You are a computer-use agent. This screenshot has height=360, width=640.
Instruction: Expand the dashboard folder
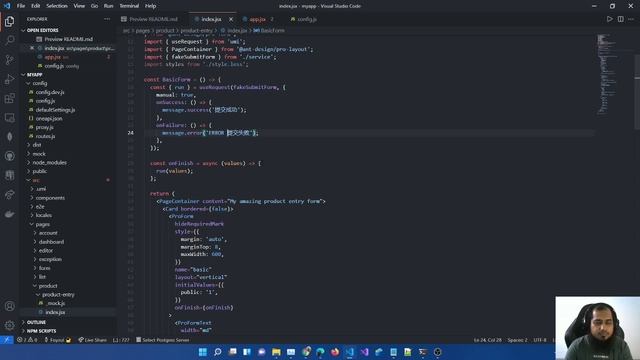pos(51,242)
